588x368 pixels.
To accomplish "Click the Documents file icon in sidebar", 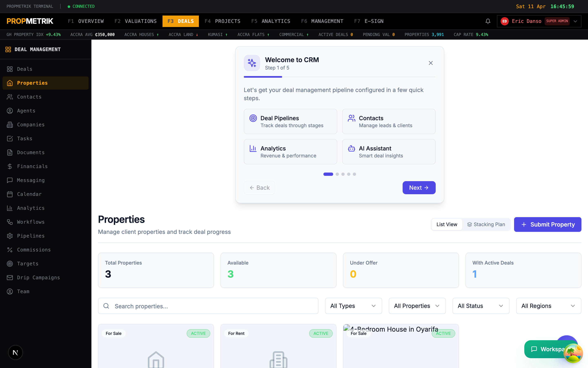I will pyautogui.click(x=10, y=152).
